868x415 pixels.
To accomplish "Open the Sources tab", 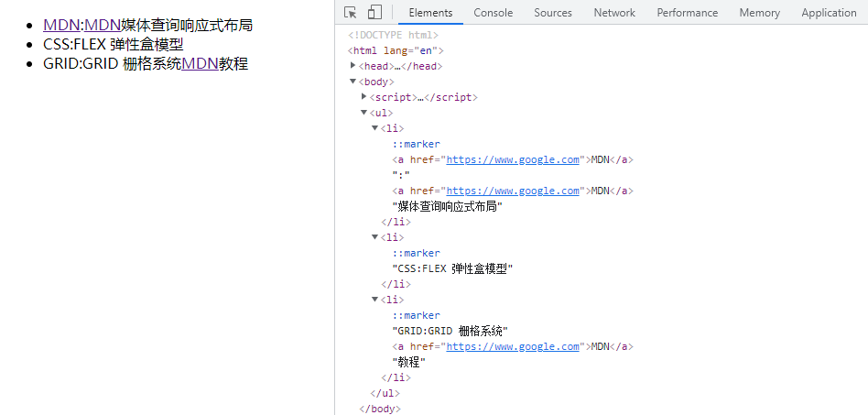I will click(x=553, y=12).
